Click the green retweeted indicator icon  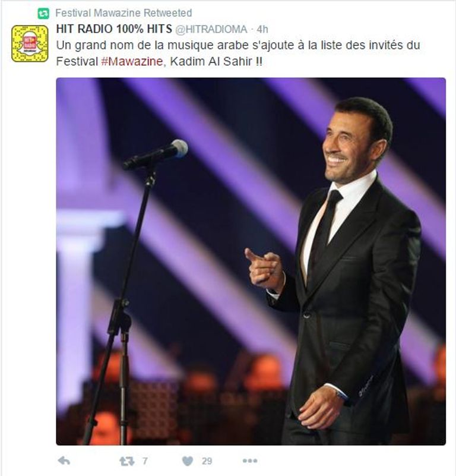43,13
